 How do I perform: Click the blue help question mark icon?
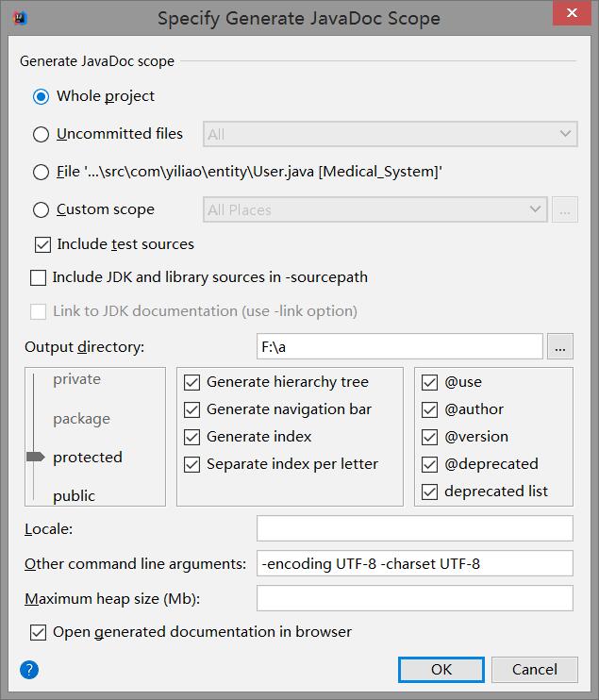[x=29, y=670]
